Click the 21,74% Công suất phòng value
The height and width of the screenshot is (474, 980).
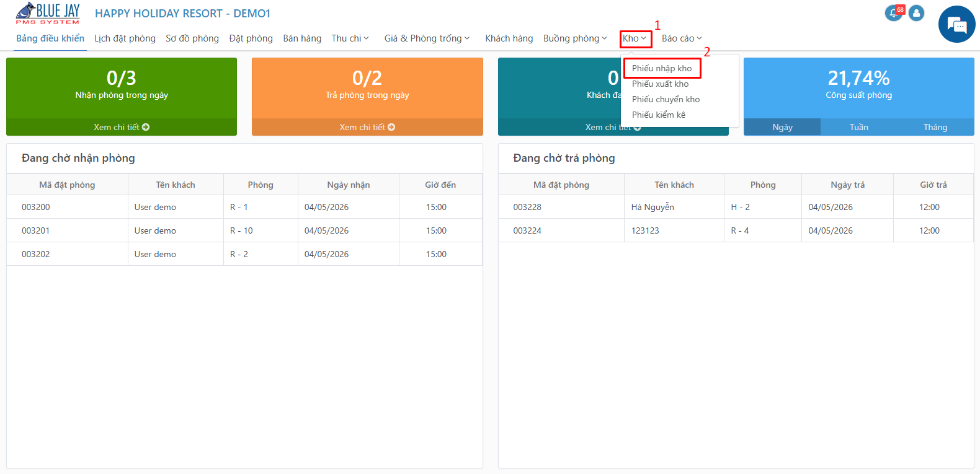[859, 78]
